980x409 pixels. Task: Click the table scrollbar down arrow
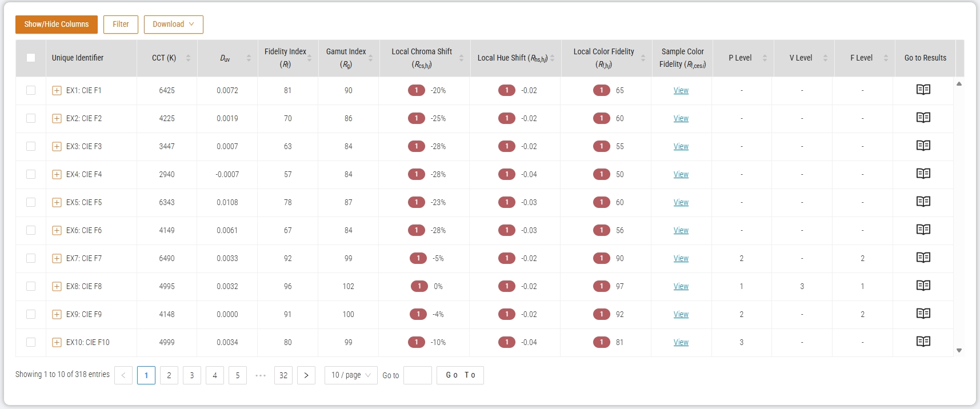[959, 350]
